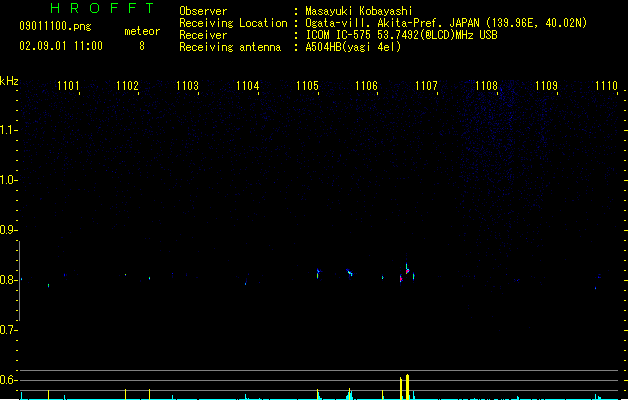Select the ICOM IC-575 receiver description
Viewport: 629px width, 400px height.
(402, 35)
